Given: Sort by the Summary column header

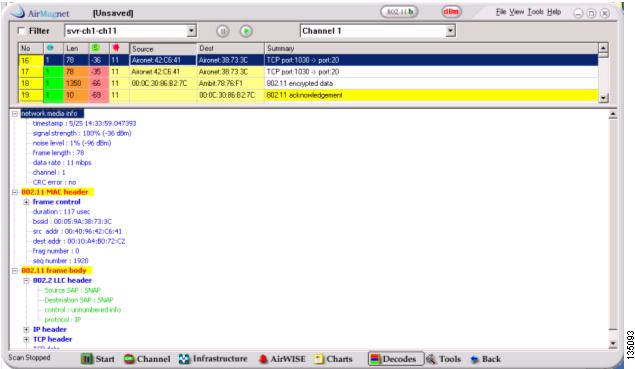Looking at the screenshot, I should [431, 49].
